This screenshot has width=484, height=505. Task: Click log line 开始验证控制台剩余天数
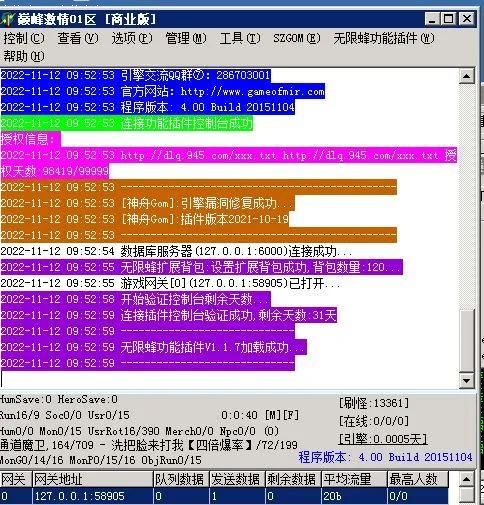pyautogui.click(x=135, y=299)
